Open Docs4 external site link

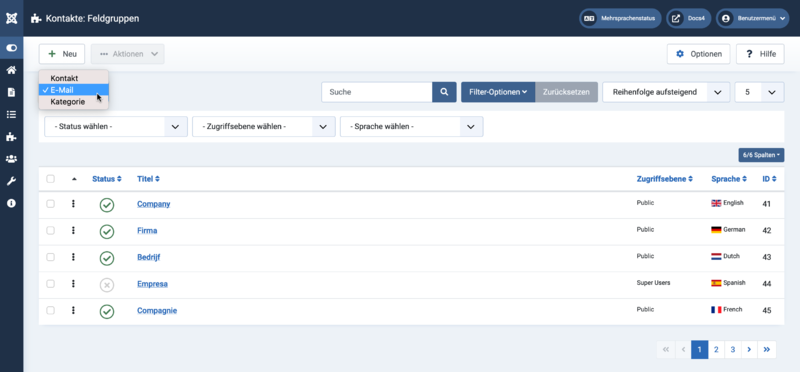pyautogui.click(x=689, y=18)
